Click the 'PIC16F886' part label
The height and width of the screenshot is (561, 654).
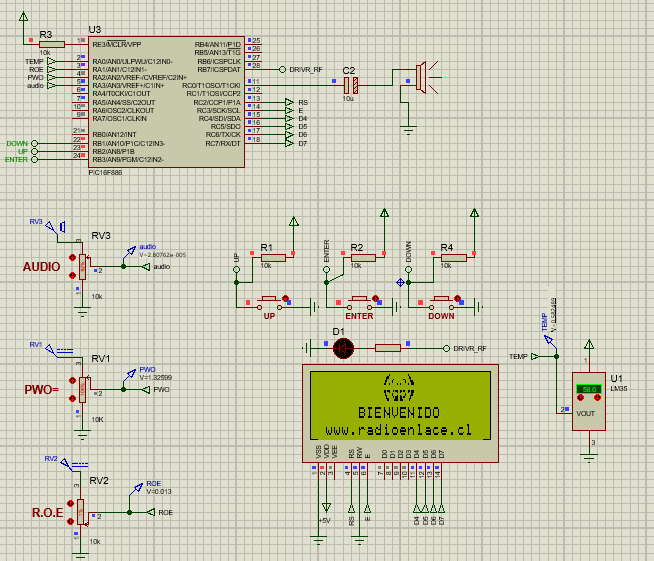(x=105, y=173)
